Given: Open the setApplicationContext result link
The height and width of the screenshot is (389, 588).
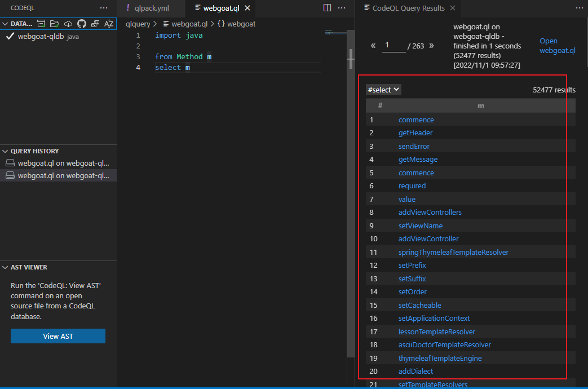Looking at the screenshot, I should (x=434, y=319).
